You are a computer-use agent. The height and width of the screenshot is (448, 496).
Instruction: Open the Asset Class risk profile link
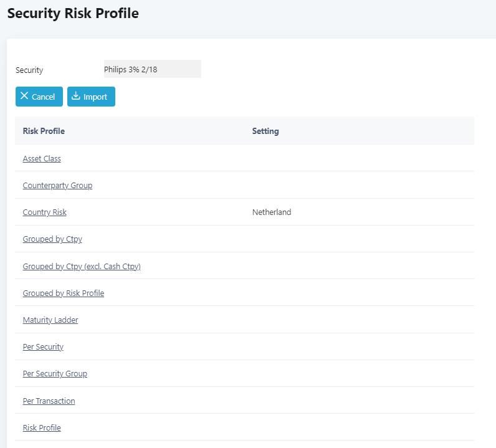(42, 159)
